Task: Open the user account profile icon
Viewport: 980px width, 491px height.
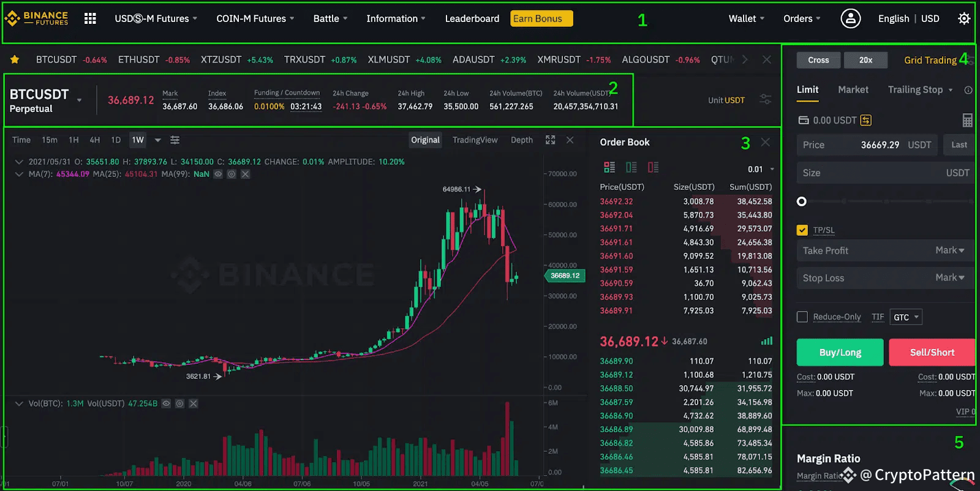Action: click(x=850, y=18)
